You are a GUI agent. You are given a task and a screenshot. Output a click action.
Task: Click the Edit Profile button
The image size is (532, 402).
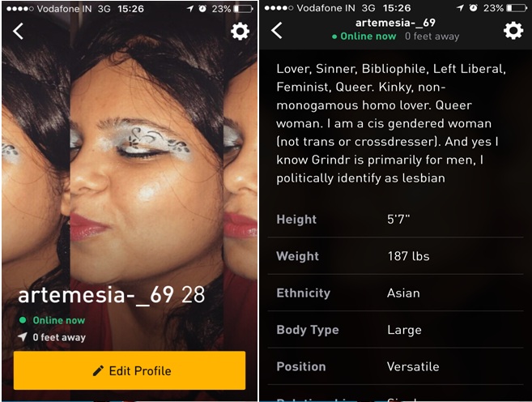pos(130,370)
